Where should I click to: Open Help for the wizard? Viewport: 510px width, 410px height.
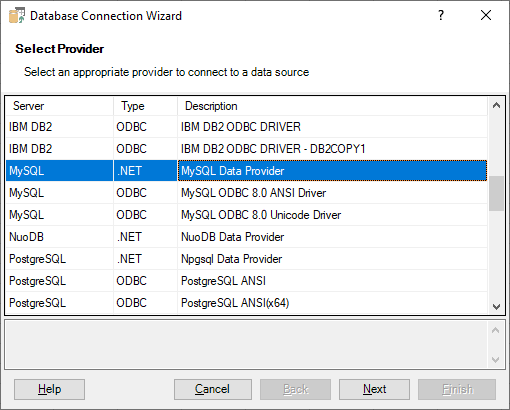coord(49,389)
